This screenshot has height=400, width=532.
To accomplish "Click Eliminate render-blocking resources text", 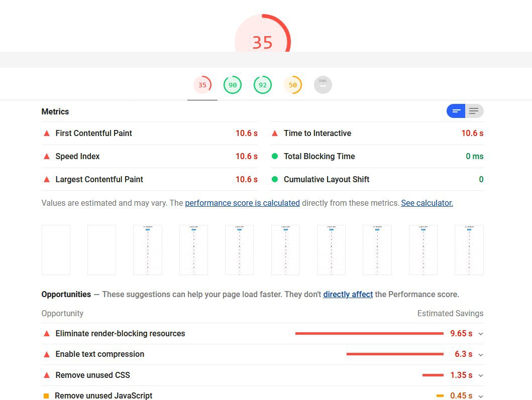I will [120, 334].
